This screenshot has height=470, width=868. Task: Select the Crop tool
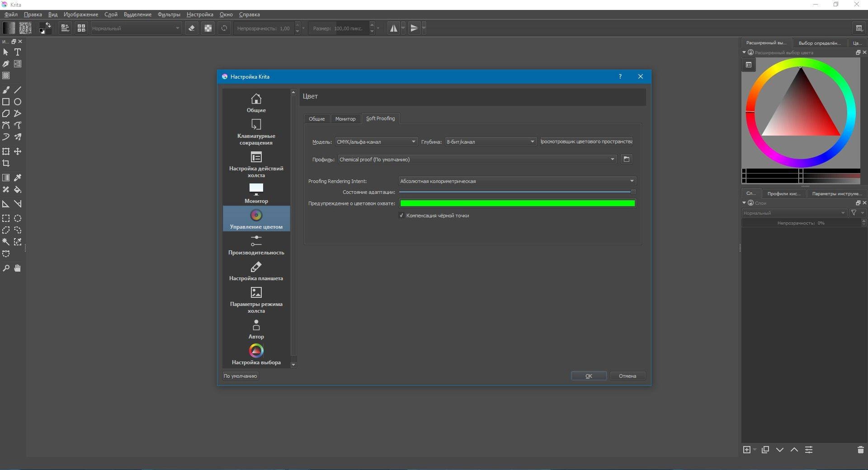6,163
